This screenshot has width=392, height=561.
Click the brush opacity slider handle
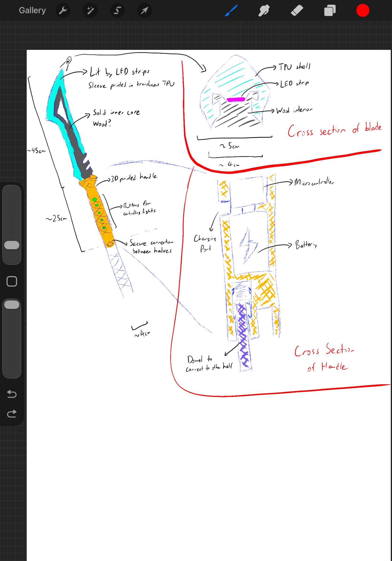(x=12, y=305)
